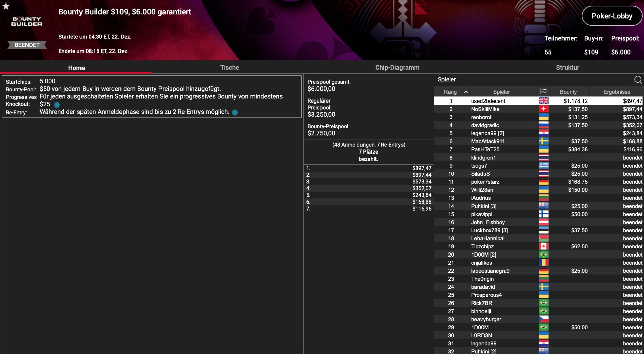Viewport: 644px width, 354px height.
Task: Sort the list by Bounty column
Action: point(568,92)
